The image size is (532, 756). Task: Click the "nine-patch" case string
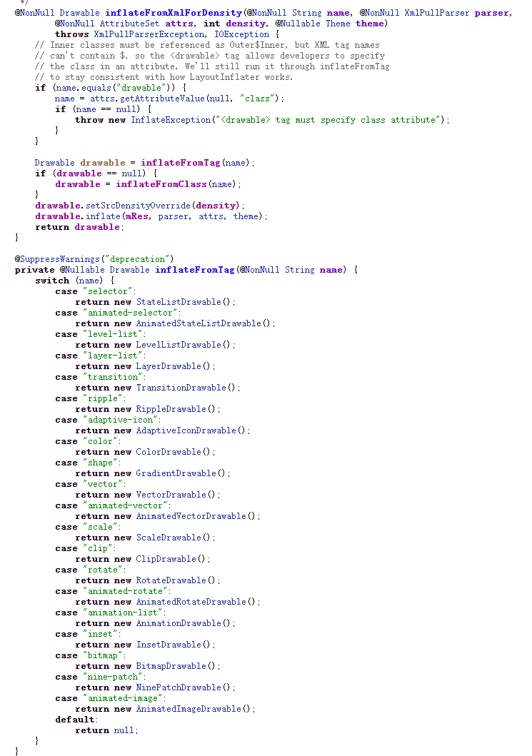114,677
